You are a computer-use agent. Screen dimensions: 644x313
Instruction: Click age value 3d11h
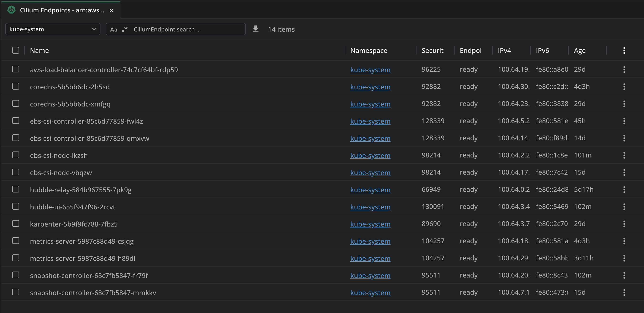(x=584, y=258)
